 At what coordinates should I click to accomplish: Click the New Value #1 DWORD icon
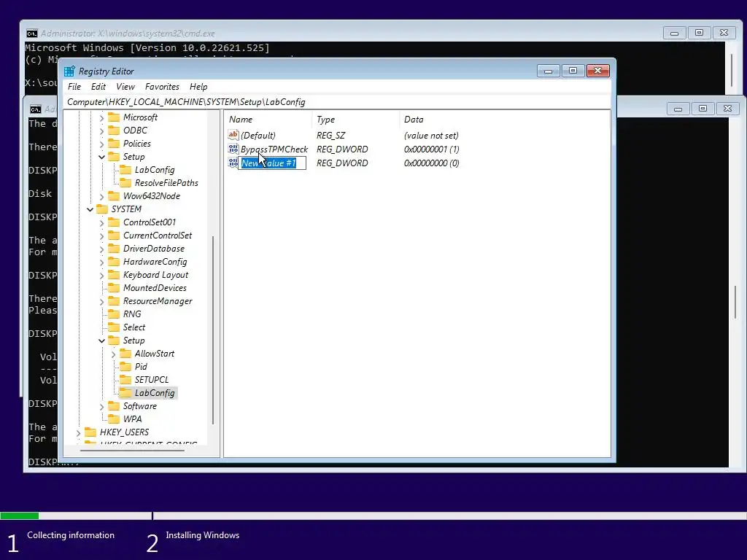point(233,163)
